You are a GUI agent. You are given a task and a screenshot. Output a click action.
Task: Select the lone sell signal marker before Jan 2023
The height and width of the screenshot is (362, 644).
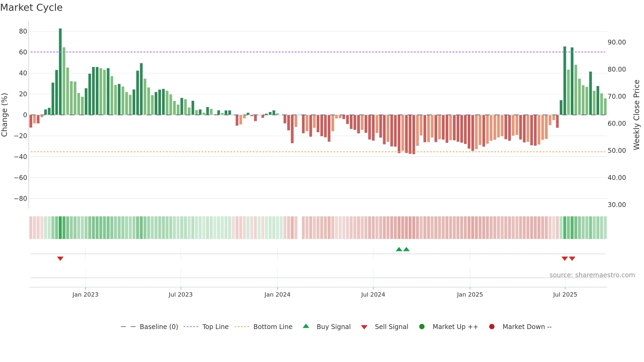point(60,258)
